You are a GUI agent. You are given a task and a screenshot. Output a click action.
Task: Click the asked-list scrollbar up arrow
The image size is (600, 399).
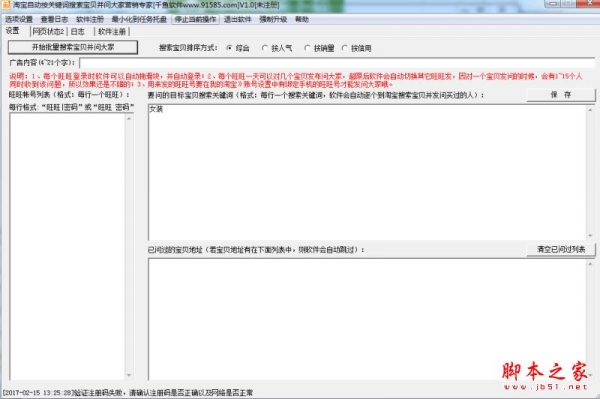tap(590, 264)
